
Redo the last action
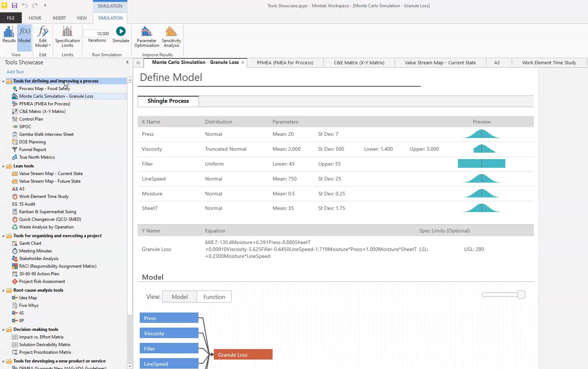pos(35,5)
